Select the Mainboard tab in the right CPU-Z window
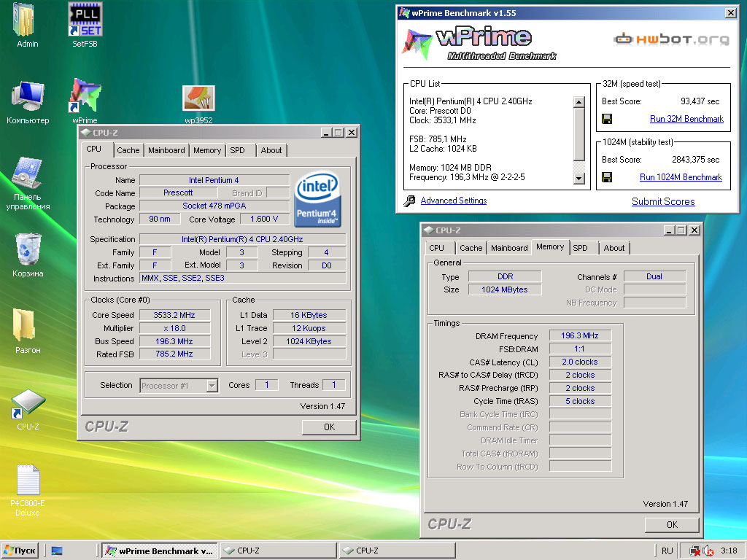The width and height of the screenshot is (747, 560). (x=509, y=248)
